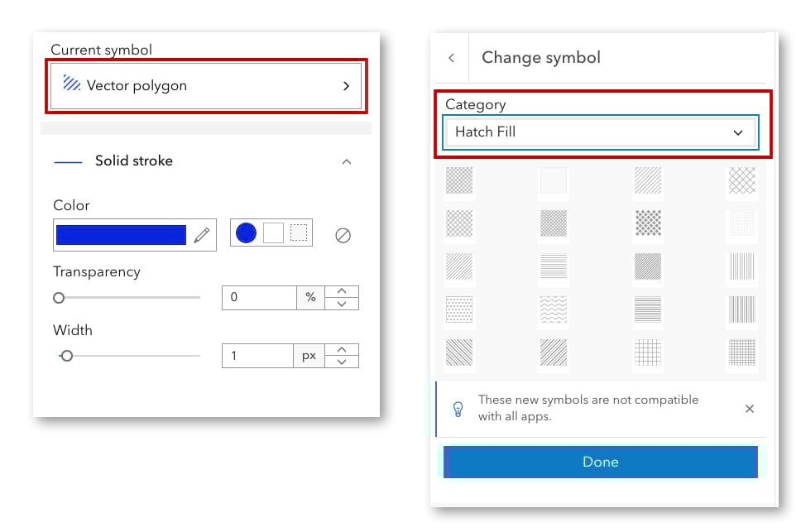Select the dashed outline square option
Screen dimensions: 801x532
click(x=299, y=233)
